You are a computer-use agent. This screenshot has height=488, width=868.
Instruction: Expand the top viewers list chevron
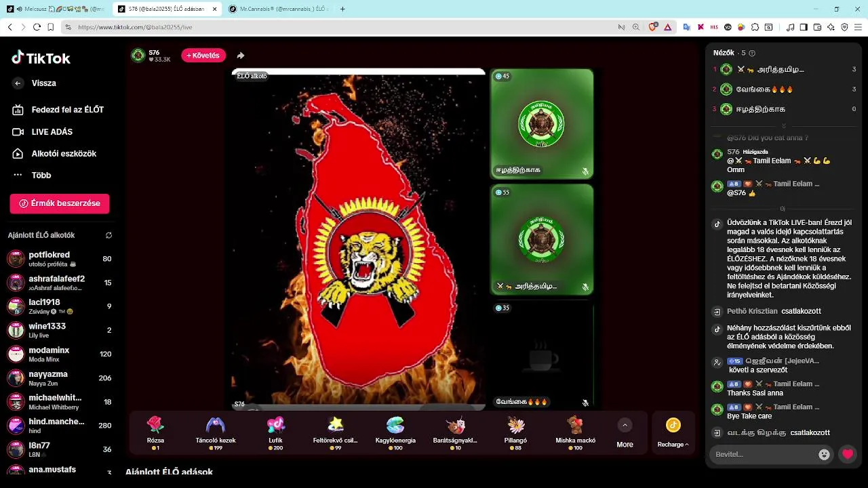coord(784,126)
